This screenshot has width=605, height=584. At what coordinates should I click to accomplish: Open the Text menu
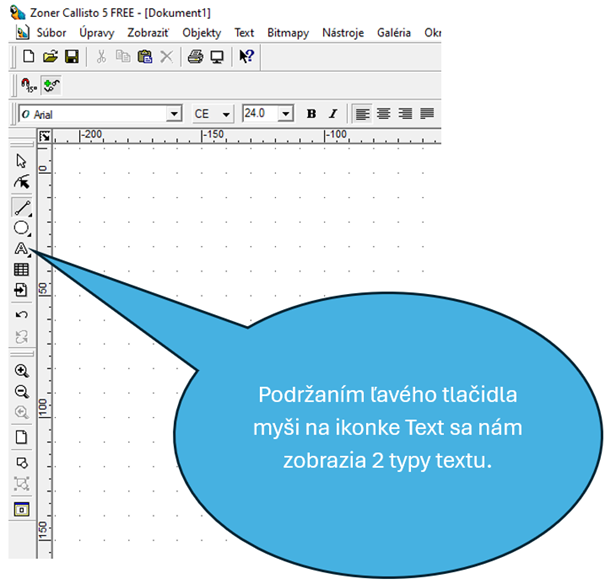244,33
